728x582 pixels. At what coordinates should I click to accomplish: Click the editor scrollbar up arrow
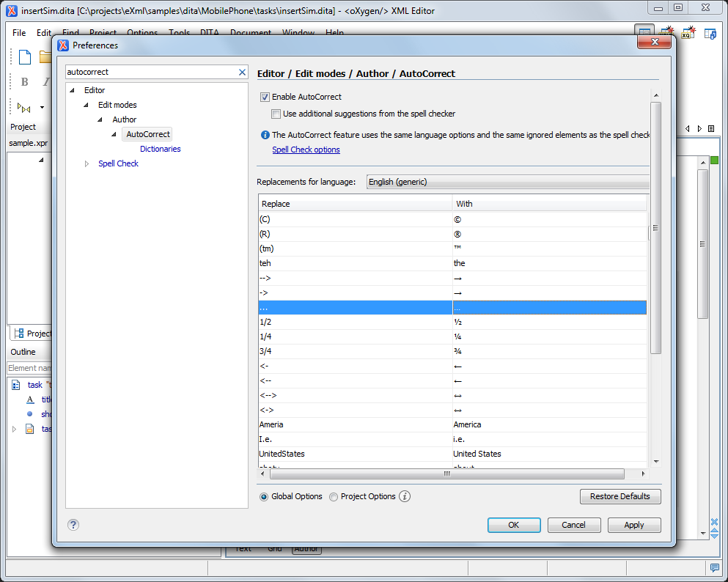[x=703, y=163]
